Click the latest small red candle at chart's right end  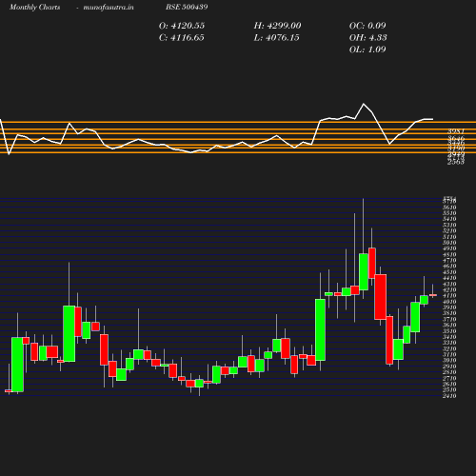pos(433,295)
